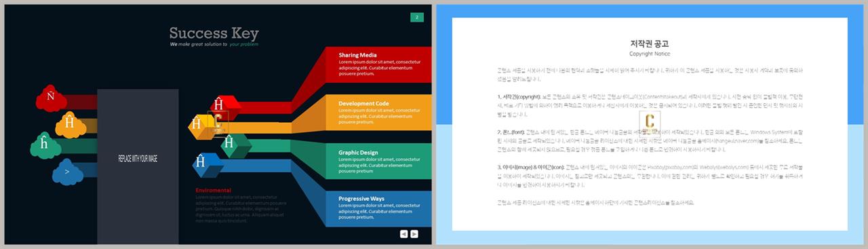Viewport: 868px width, 249px height.
Task: Click the last paragraph of the copyright notice
Action: pyautogui.click(x=595, y=202)
